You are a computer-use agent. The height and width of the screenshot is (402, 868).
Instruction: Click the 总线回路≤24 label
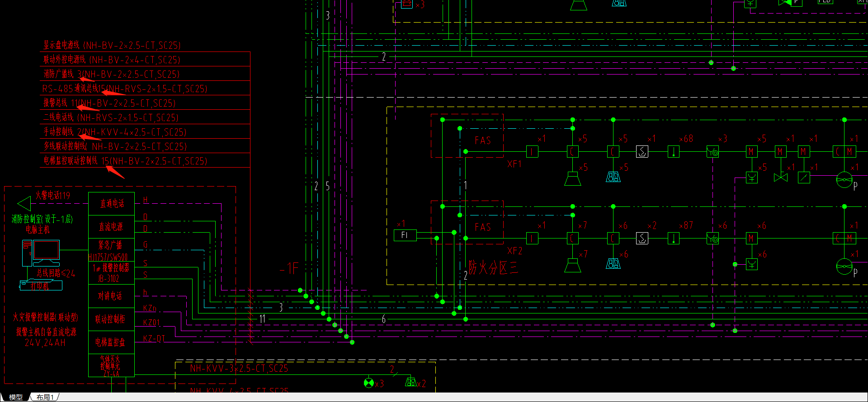coord(56,273)
